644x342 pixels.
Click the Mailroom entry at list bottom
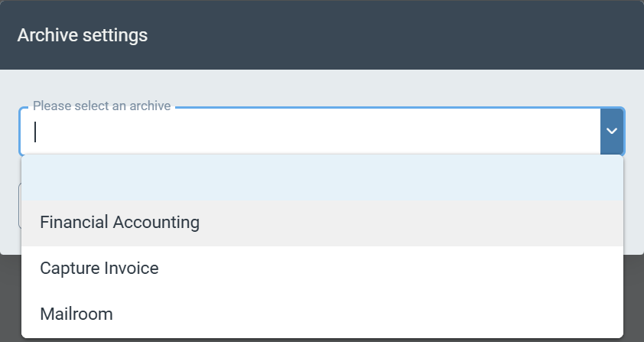(76, 314)
